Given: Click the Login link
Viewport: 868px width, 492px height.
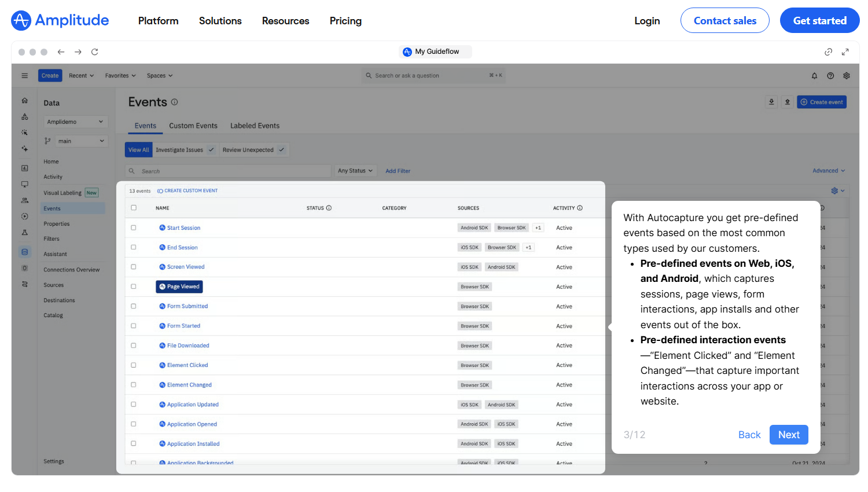Looking at the screenshot, I should [647, 21].
